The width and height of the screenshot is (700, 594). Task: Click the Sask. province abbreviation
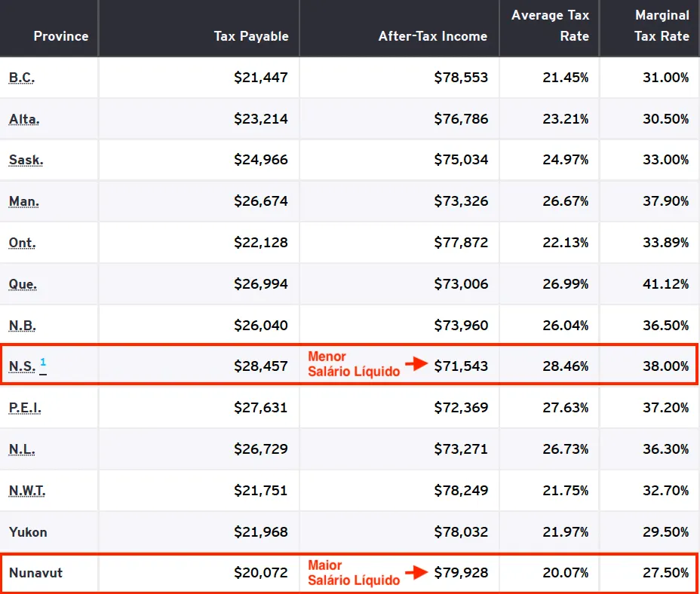tap(26, 161)
